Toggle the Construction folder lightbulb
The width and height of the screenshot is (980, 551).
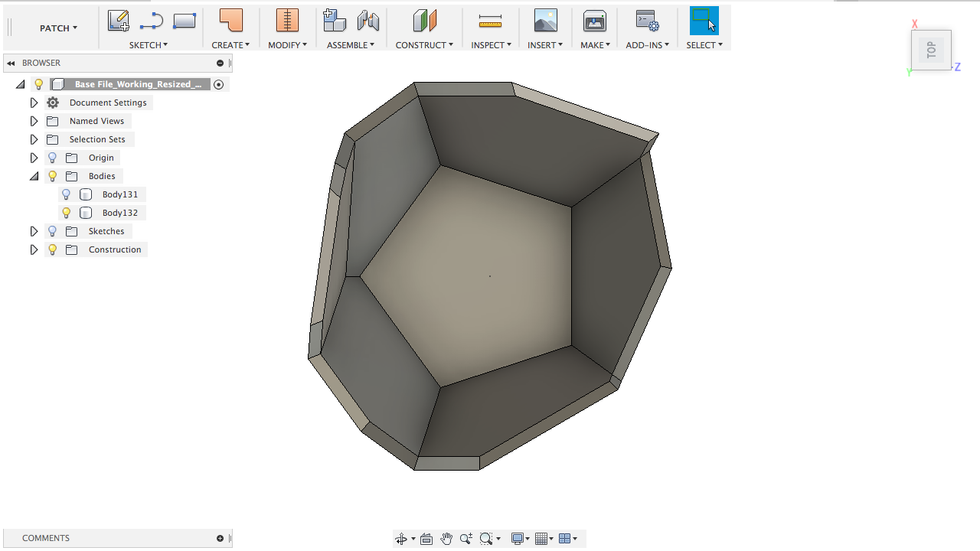(x=52, y=249)
